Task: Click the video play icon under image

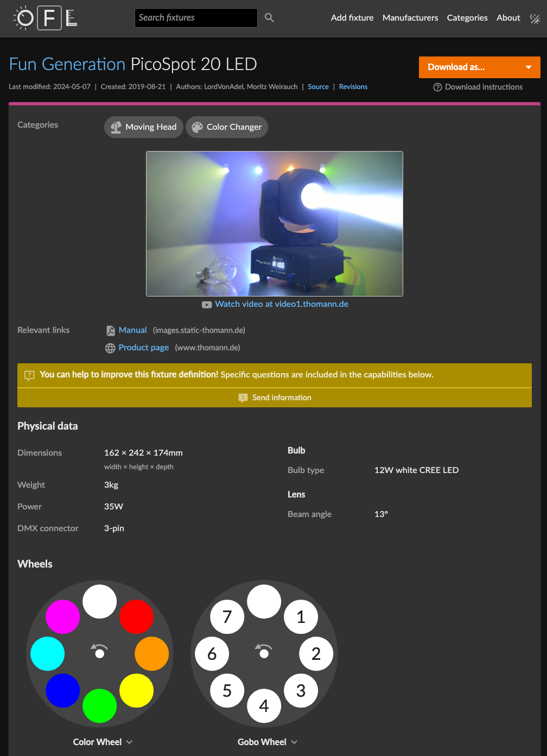Action: (x=207, y=305)
